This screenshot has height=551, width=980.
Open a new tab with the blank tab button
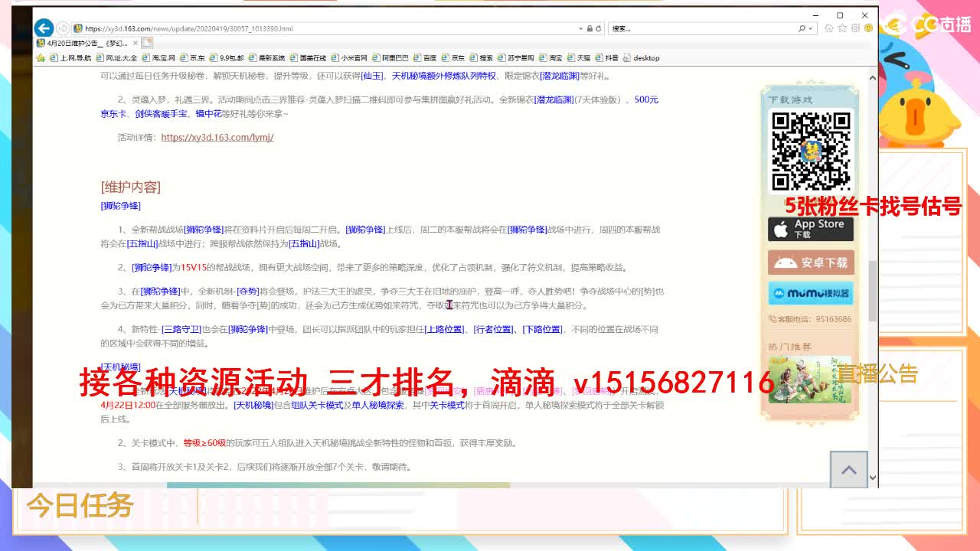click(147, 43)
